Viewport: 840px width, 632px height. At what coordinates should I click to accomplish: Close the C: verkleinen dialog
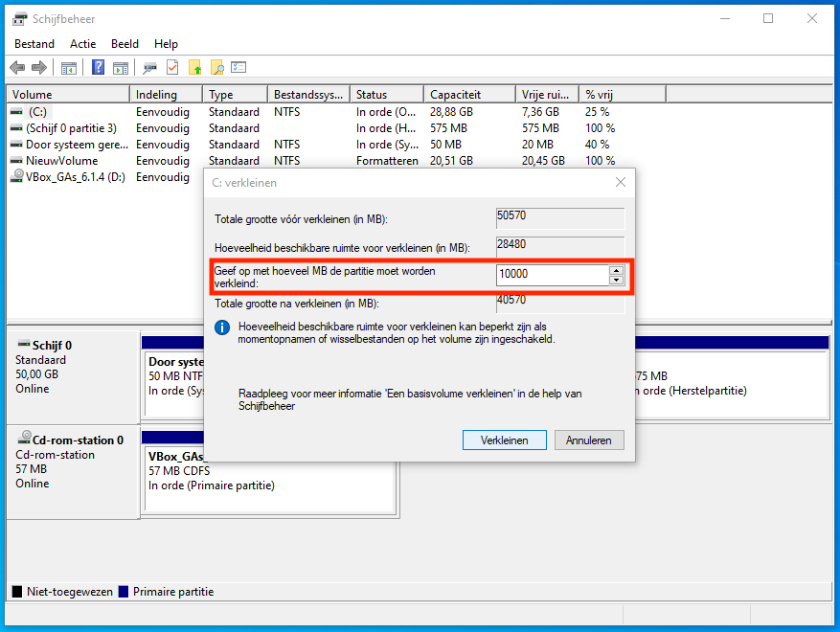pos(621,182)
